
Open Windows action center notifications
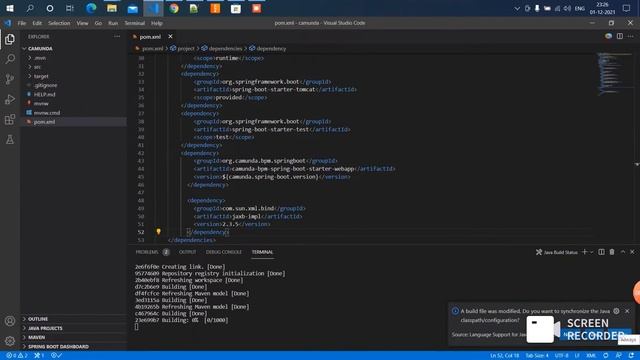click(x=627, y=8)
